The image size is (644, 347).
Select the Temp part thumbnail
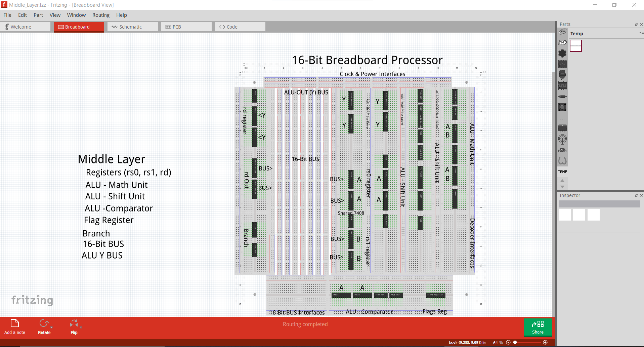point(576,46)
